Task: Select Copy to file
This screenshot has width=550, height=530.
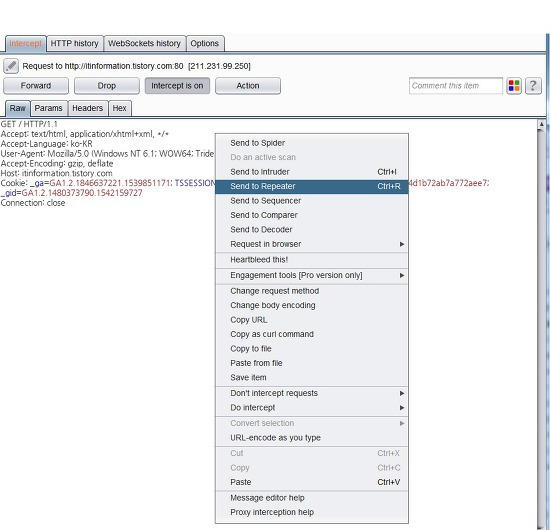Action: coord(311,349)
